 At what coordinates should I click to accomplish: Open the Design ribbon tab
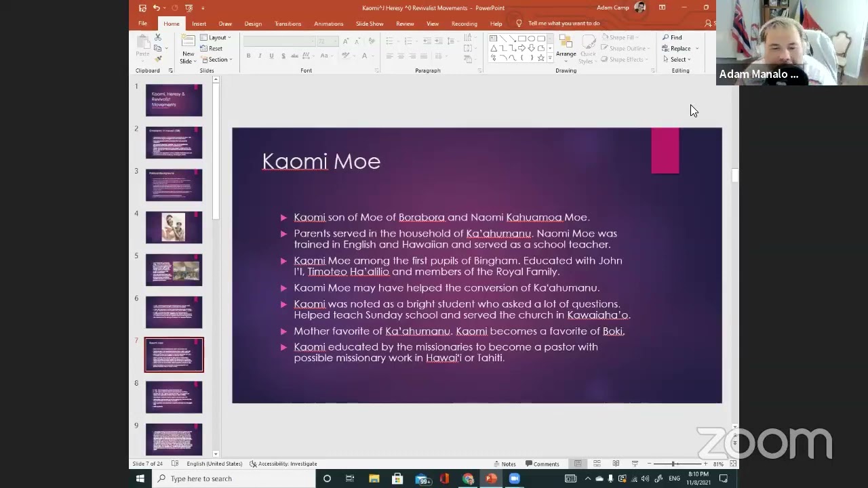[253, 24]
